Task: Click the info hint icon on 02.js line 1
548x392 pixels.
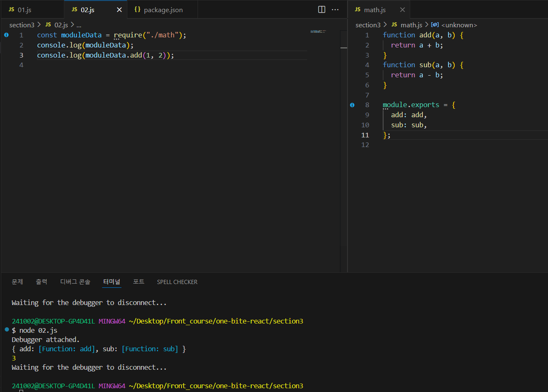Action: click(6, 35)
